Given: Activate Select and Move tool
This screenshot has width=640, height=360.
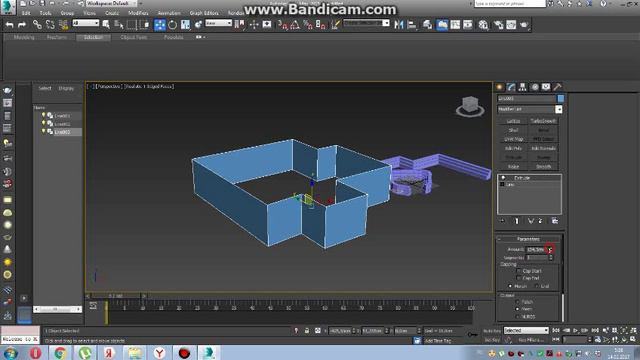Looking at the screenshot, I should (160, 25).
